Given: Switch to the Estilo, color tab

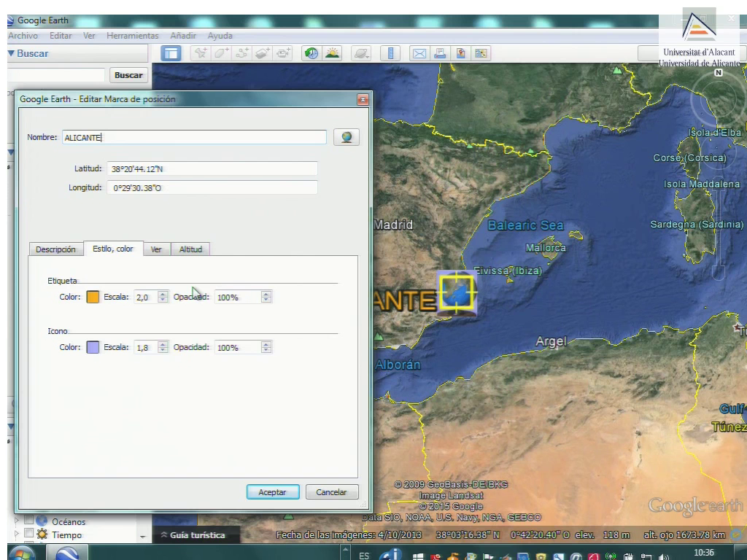Looking at the screenshot, I should [x=113, y=248].
